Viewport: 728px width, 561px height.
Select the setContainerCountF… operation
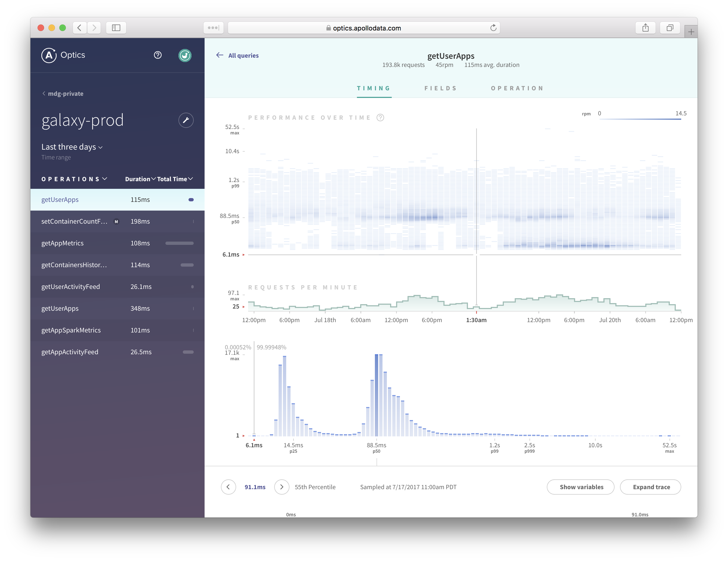[x=117, y=221]
